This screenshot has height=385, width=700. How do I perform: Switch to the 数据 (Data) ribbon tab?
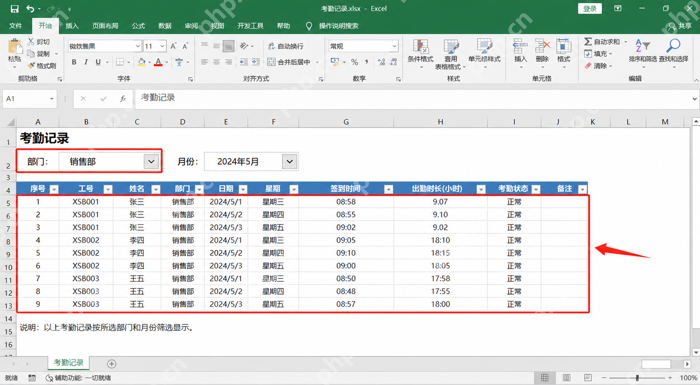tap(165, 26)
